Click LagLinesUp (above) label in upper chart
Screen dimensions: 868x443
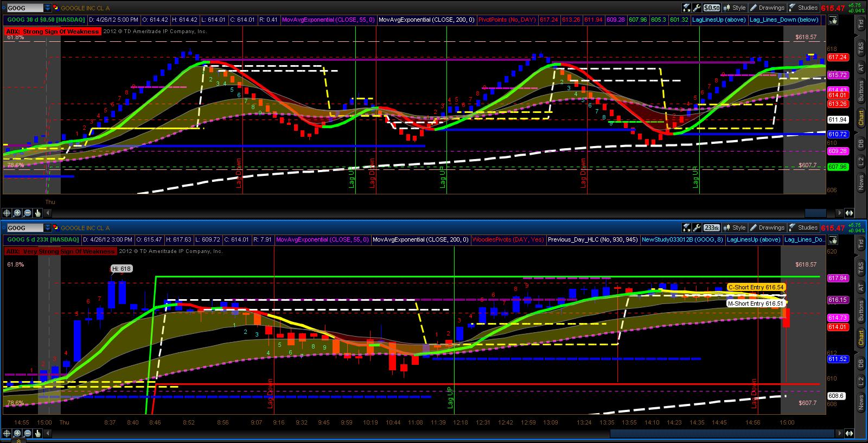[719, 20]
